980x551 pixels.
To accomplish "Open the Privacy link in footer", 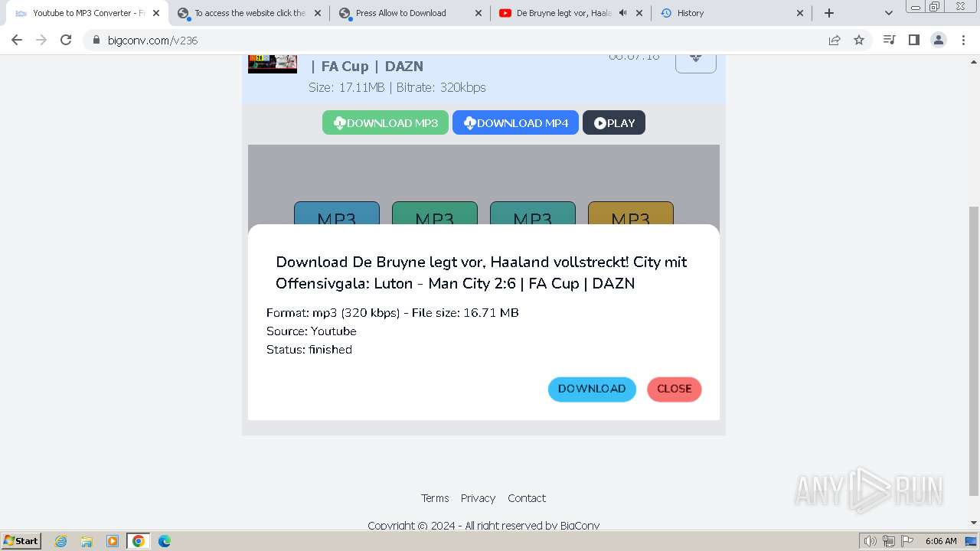I will point(478,498).
